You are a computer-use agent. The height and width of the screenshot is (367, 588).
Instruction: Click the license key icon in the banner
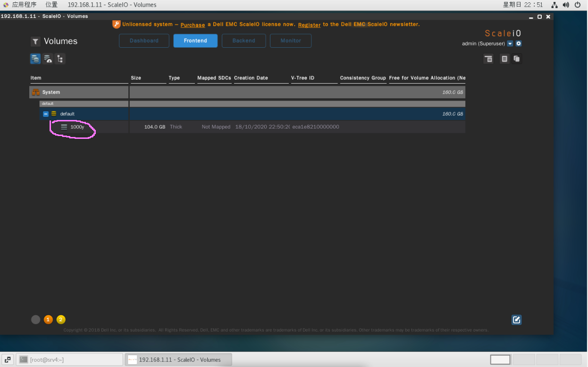point(116,24)
